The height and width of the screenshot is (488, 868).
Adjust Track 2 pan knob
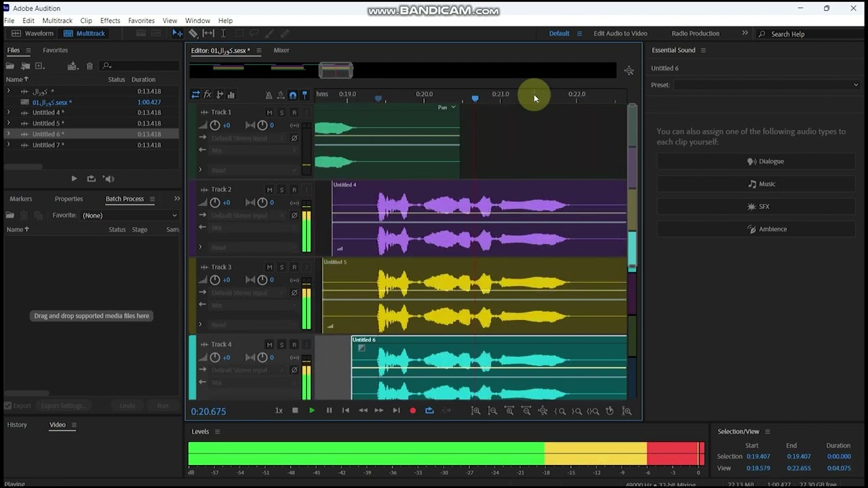(262, 203)
